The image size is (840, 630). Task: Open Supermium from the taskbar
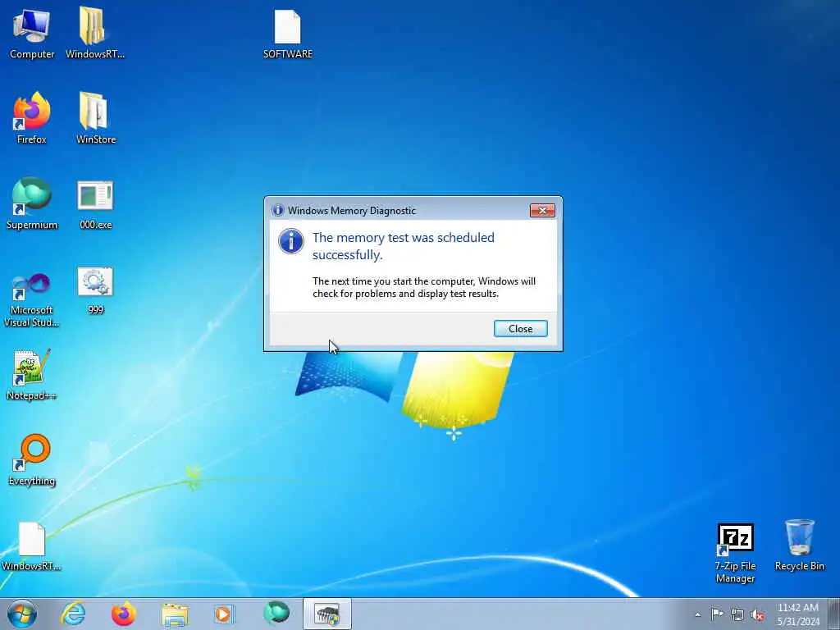coord(276,614)
